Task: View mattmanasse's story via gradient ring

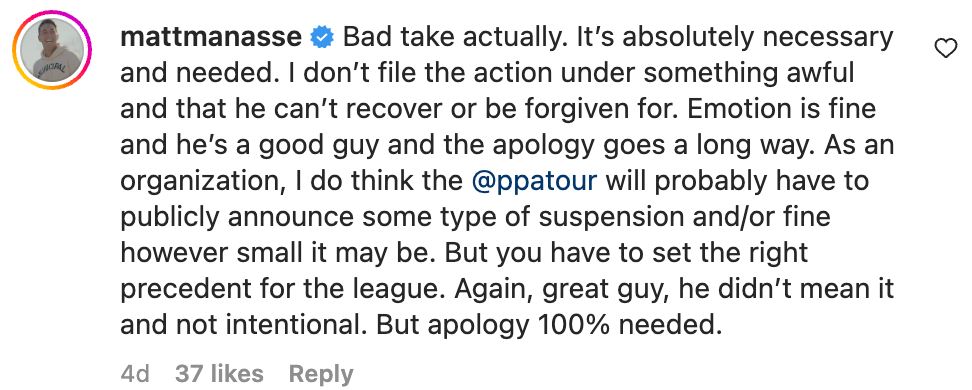Action: pos(51,50)
